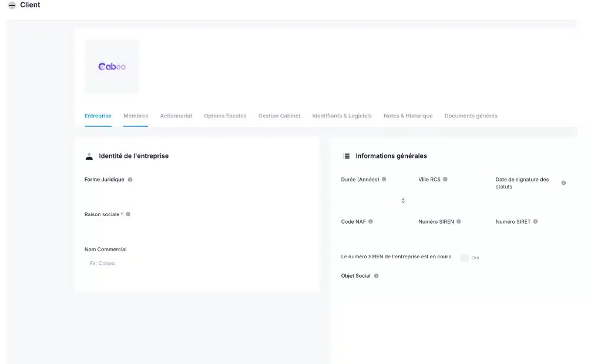Screen dimensions: 591x364
Task: Open the Identifiants & Logiciels tab
Action: pos(342,116)
